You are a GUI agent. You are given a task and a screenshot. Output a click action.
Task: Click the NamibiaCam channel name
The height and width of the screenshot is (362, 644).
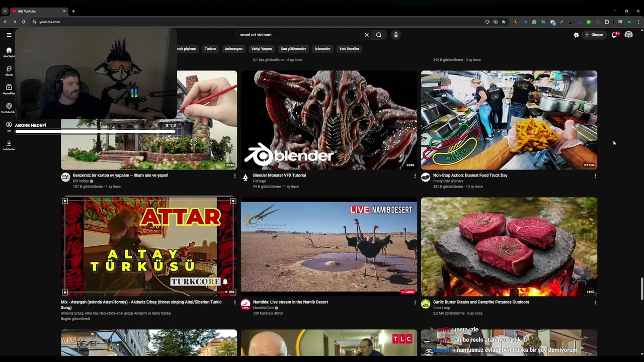264,308
